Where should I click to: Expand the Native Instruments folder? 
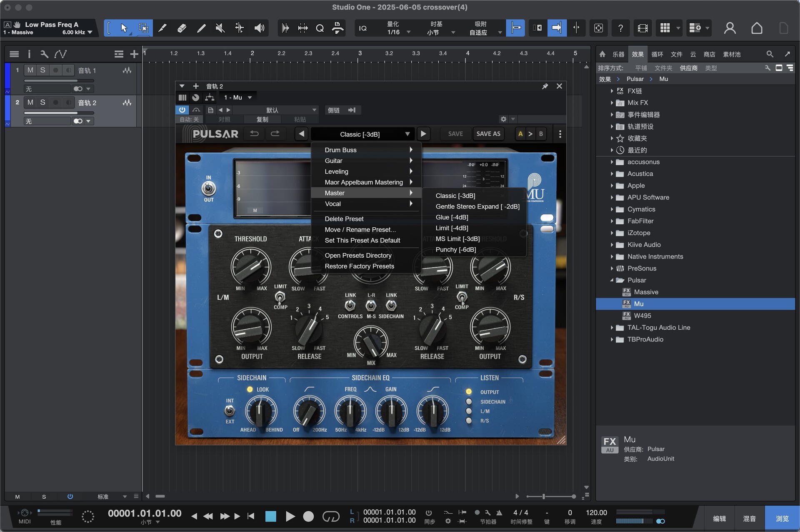click(612, 257)
